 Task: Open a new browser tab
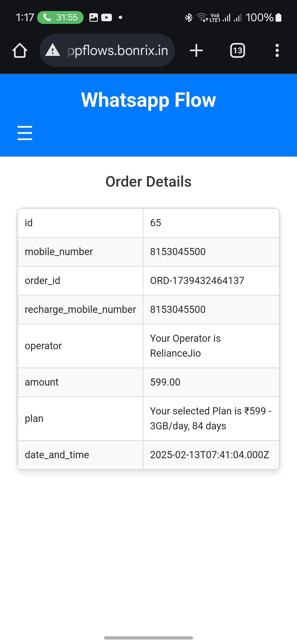point(196,51)
